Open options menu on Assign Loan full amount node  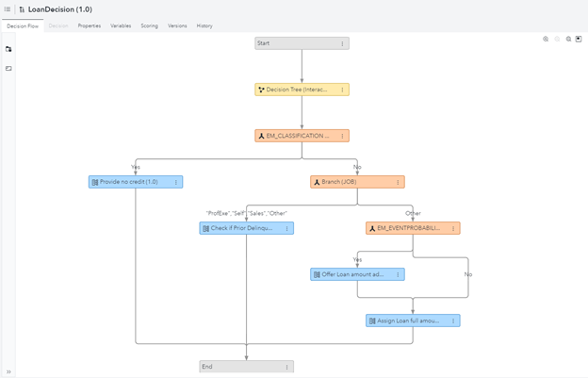pos(452,320)
